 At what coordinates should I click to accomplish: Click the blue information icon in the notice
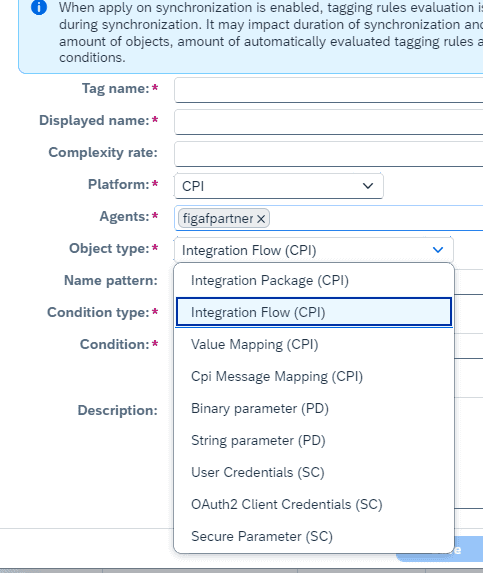click(x=39, y=7)
